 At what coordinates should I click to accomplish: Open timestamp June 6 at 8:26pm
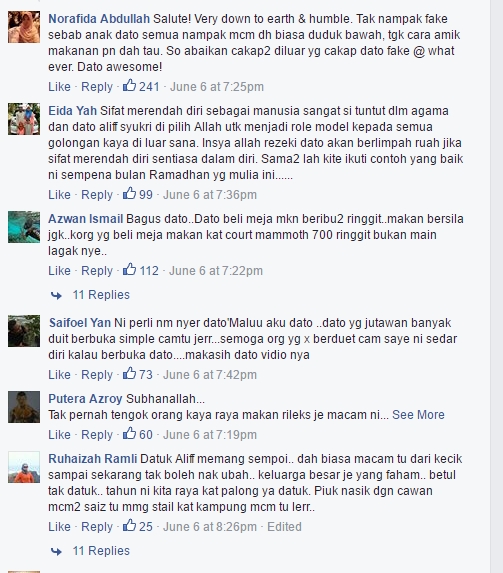[x=210, y=527]
